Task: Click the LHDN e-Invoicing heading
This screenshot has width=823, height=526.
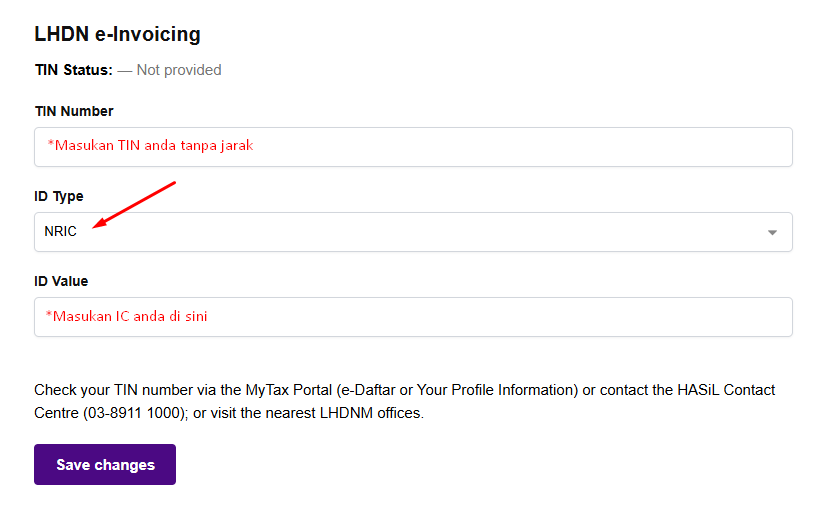Action: point(117,34)
